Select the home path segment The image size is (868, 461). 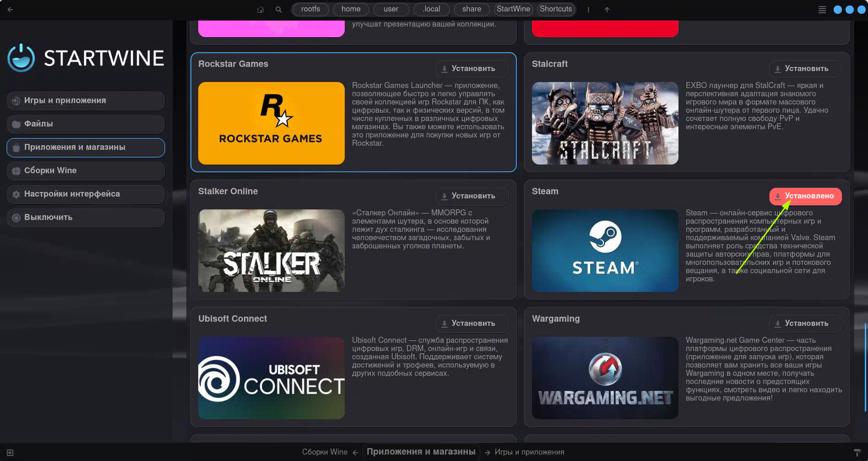(351, 9)
